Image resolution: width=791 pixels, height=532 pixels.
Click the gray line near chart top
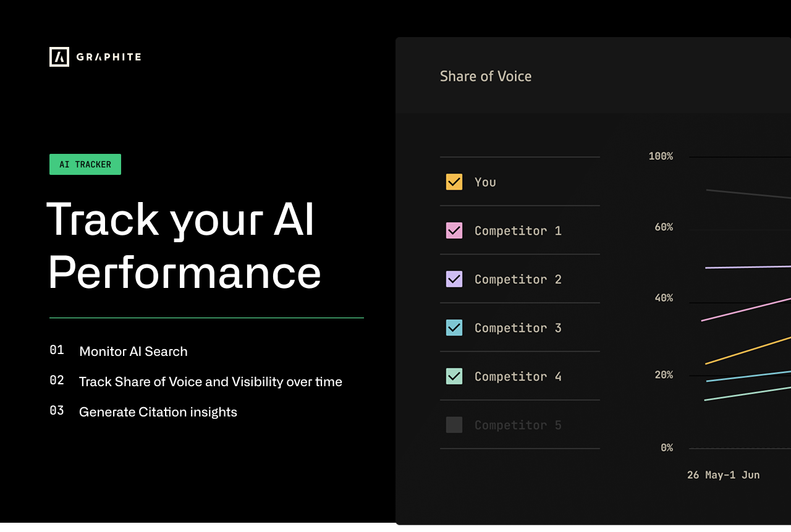click(x=748, y=194)
